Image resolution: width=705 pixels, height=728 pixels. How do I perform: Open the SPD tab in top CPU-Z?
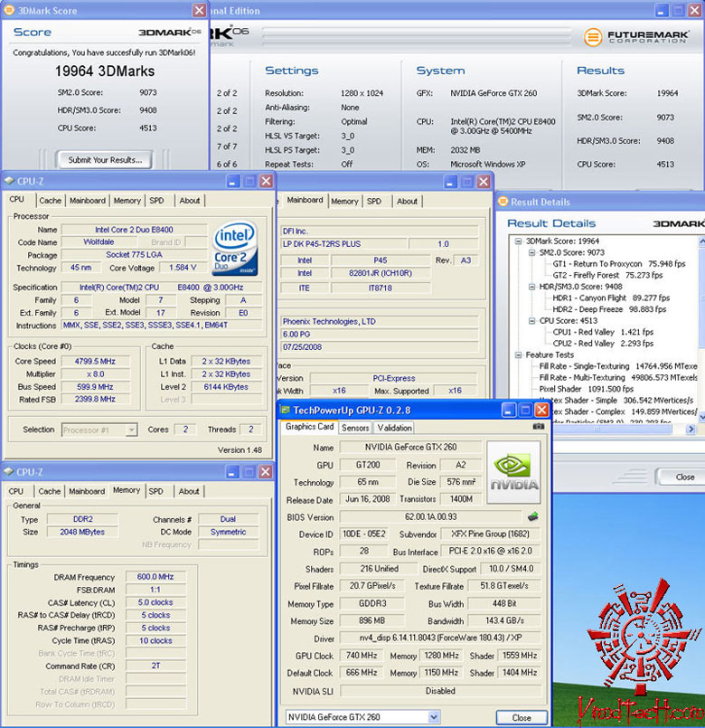pos(157,201)
